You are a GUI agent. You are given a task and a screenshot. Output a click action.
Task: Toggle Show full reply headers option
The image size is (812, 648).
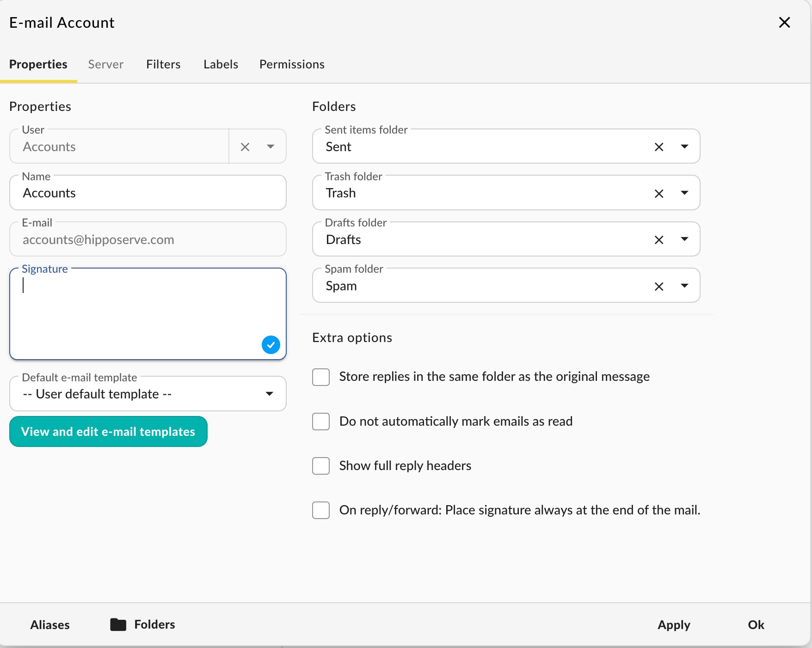tap(321, 466)
